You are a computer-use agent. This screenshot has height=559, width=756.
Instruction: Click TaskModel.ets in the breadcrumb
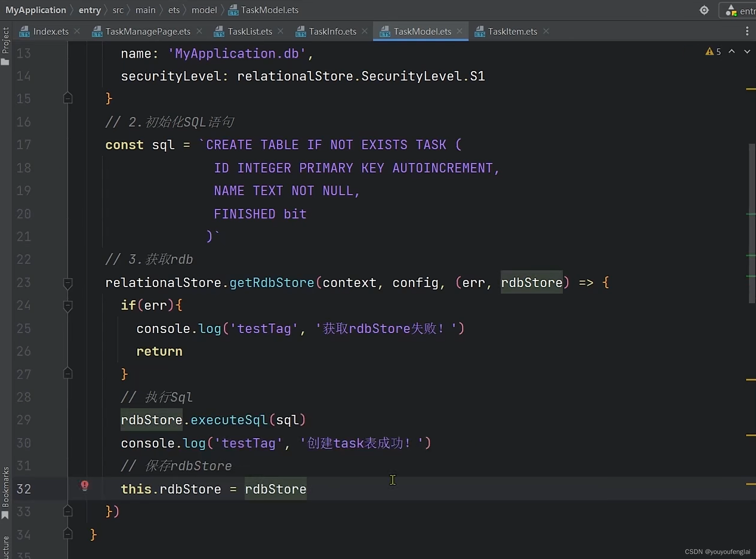click(x=264, y=10)
